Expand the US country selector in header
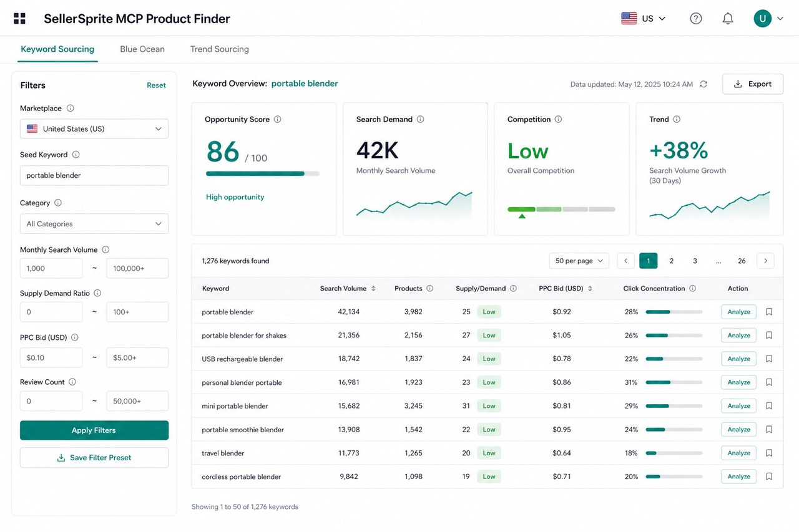The image size is (799, 532). click(644, 19)
